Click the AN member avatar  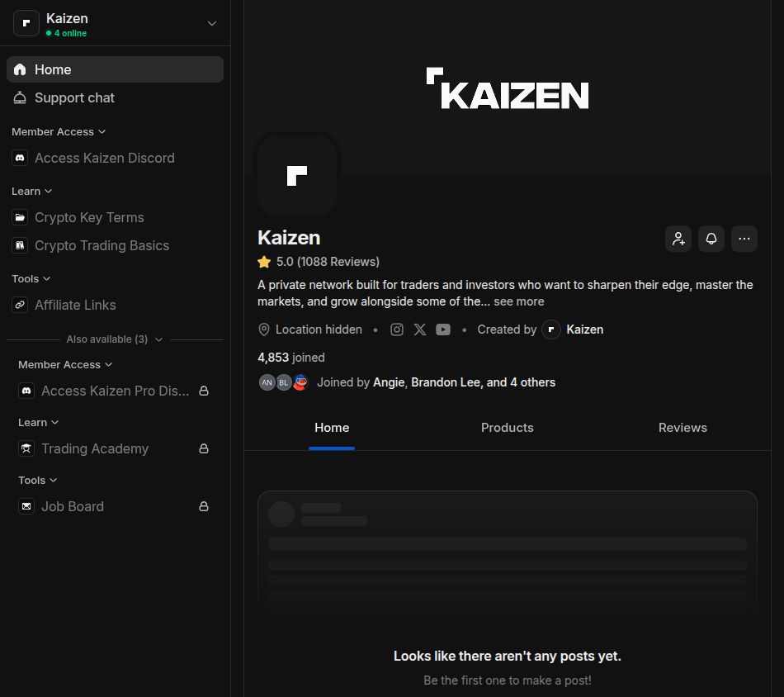tap(267, 383)
